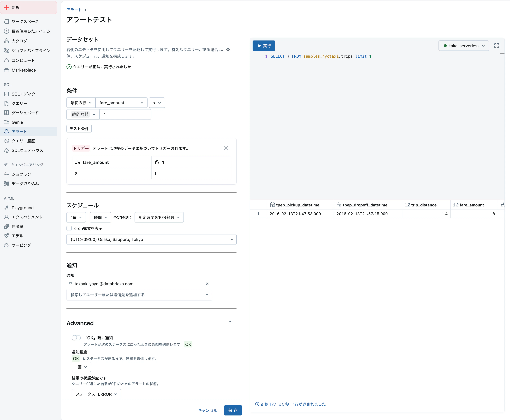Open the Genie sidebar icon
The image size is (510, 420).
click(x=6, y=122)
